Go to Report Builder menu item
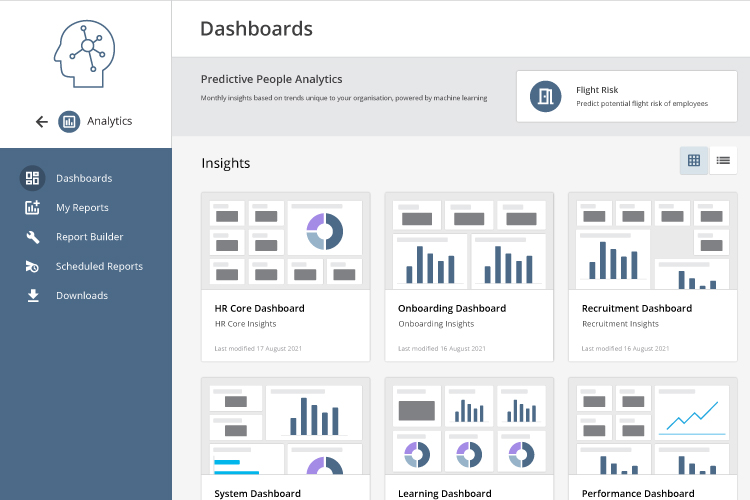This screenshot has width=750, height=500. point(89,237)
